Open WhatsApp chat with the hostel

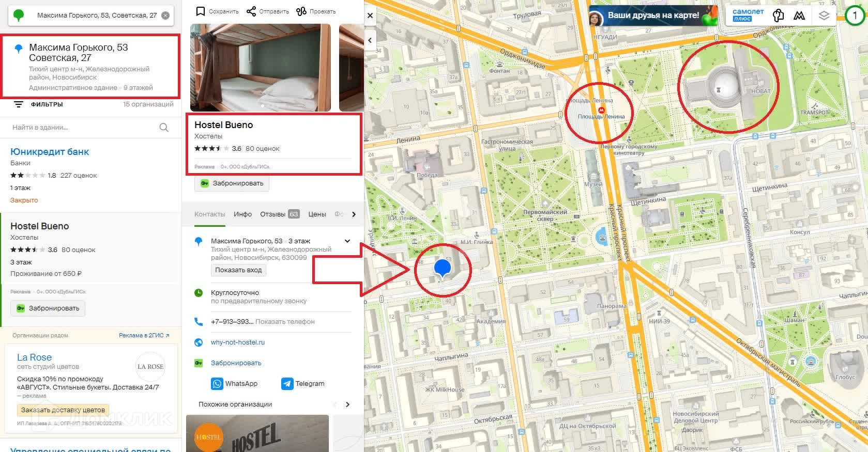point(235,384)
